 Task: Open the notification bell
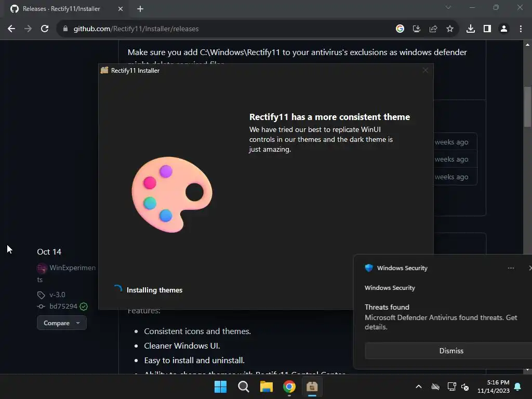[x=518, y=387]
